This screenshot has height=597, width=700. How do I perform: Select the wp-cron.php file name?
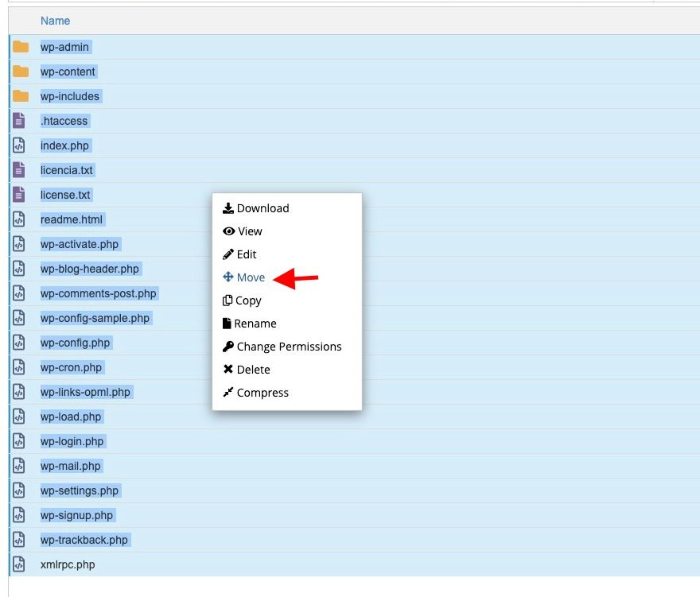pyautogui.click(x=71, y=367)
